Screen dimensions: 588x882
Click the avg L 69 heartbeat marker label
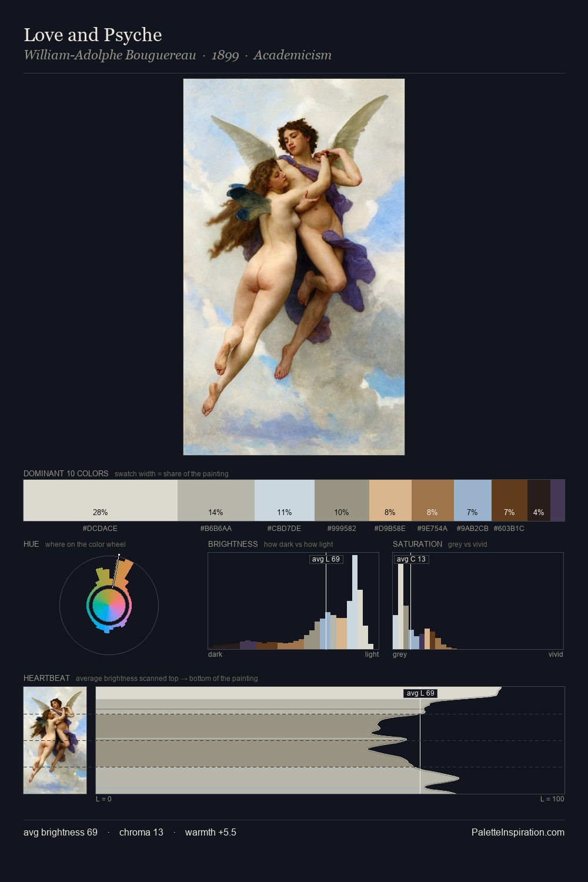coord(420,693)
